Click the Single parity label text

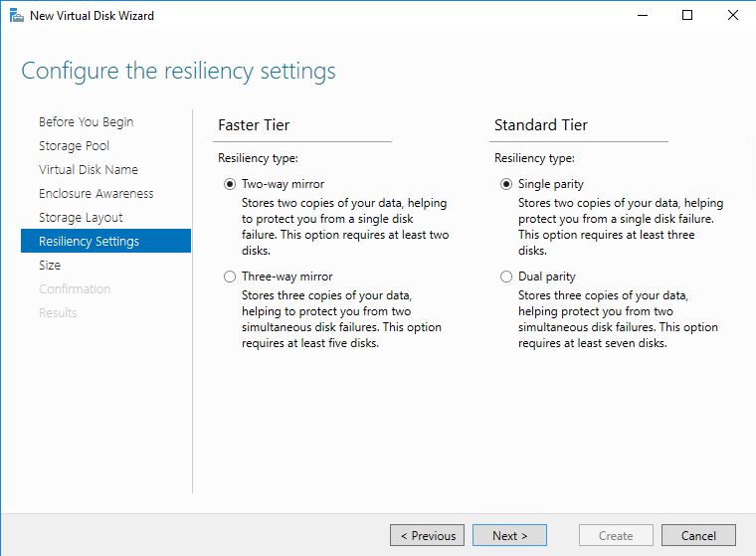pos(551,184)
